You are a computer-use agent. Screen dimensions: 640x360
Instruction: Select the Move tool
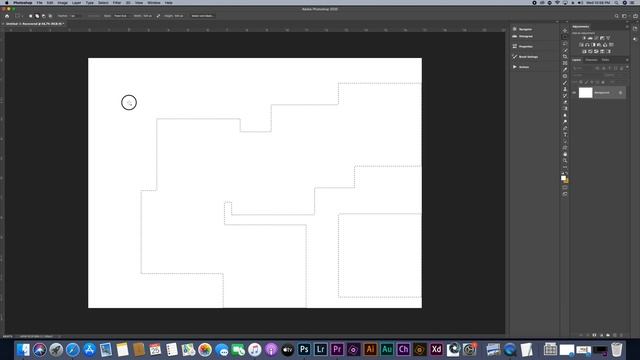(x=565, y=31)
